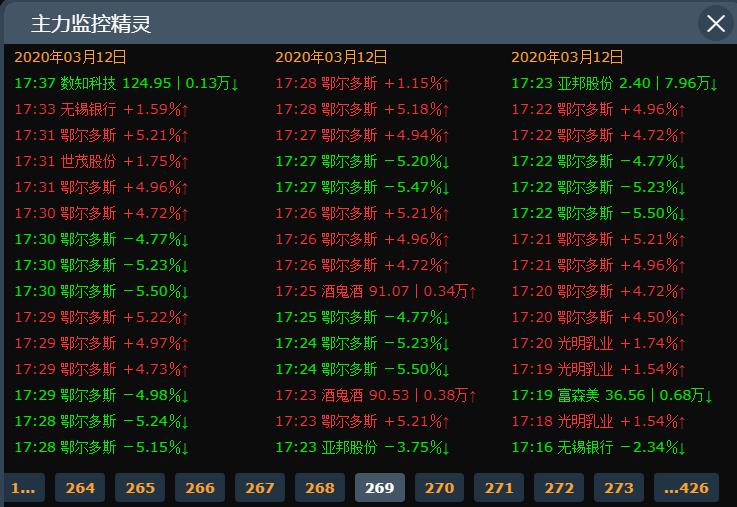The image size is (737, 507).
Task: Select 17:20 鄂尔多斯 +4.72% row
Action: coord(598,291)
